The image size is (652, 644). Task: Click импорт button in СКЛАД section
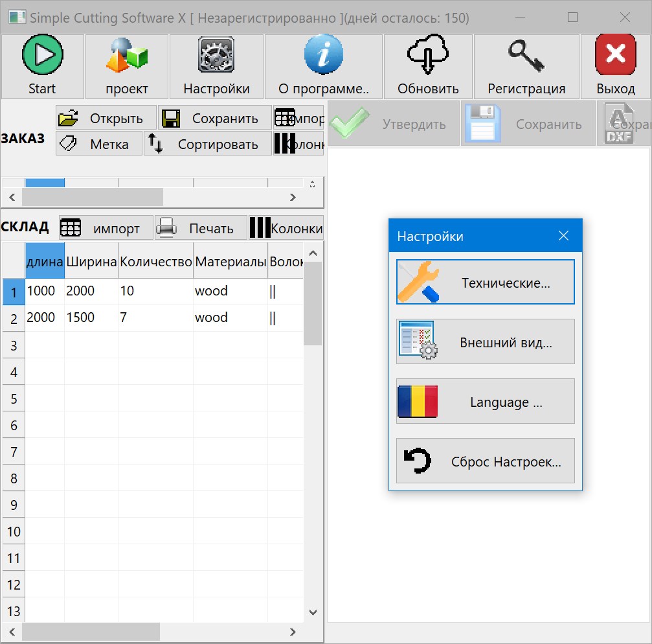[x=106, y=228]
